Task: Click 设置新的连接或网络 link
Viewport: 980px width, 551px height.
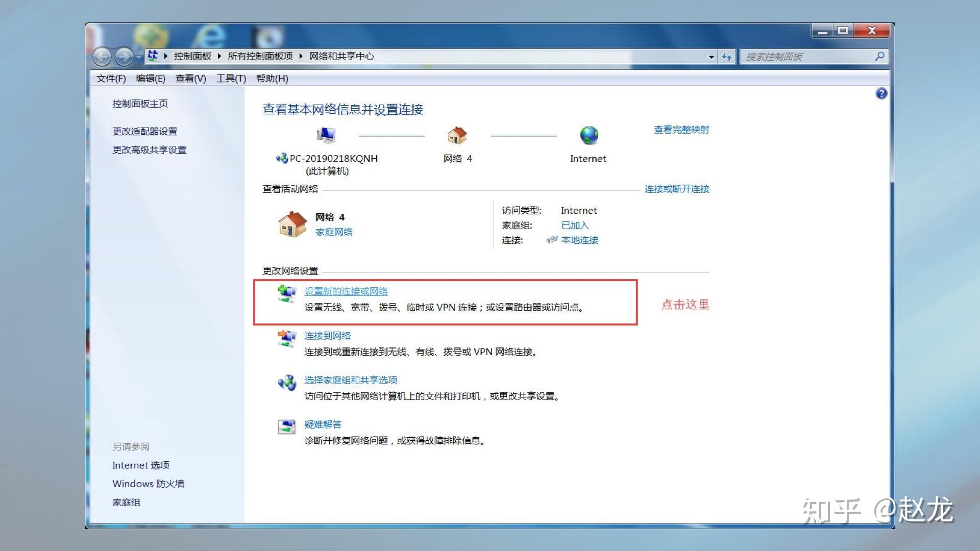Action: click(x=346, y=291)
